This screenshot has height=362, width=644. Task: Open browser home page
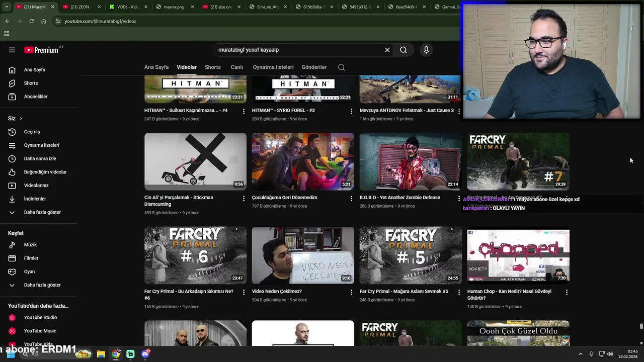click(x=43, y=21)
